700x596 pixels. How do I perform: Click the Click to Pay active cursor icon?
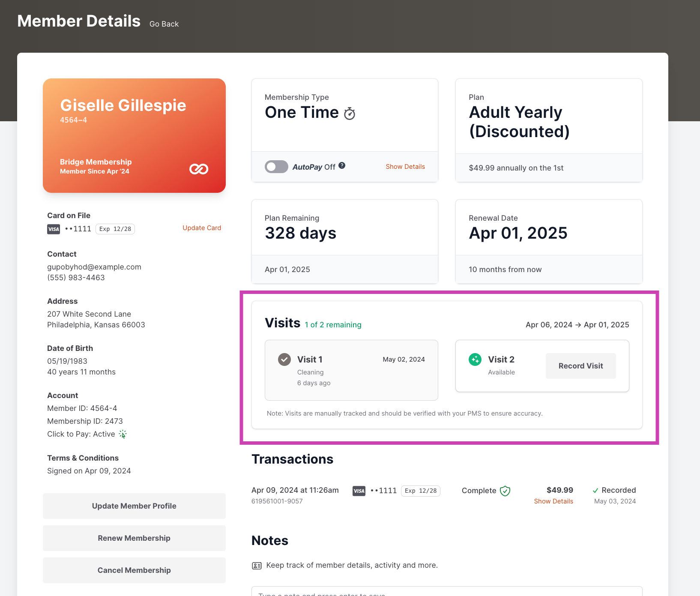[x=123, y=434]
